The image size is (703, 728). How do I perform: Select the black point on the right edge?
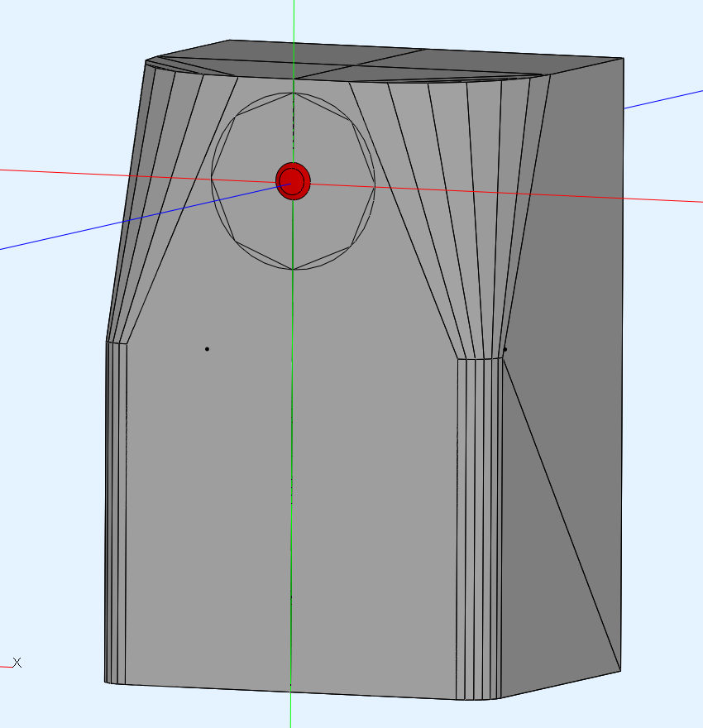(x=505, y=349)
